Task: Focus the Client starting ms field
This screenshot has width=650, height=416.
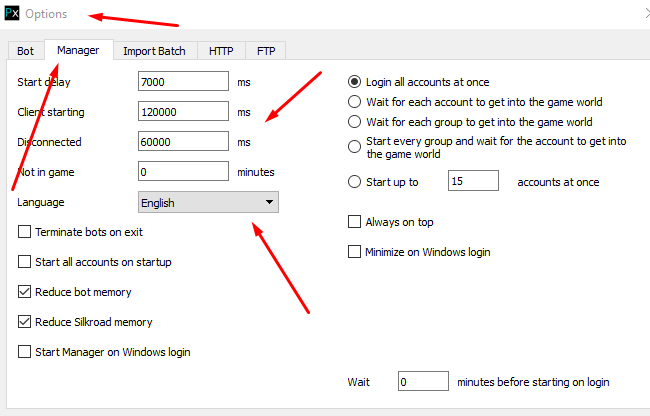Action: tap(183, 111)
